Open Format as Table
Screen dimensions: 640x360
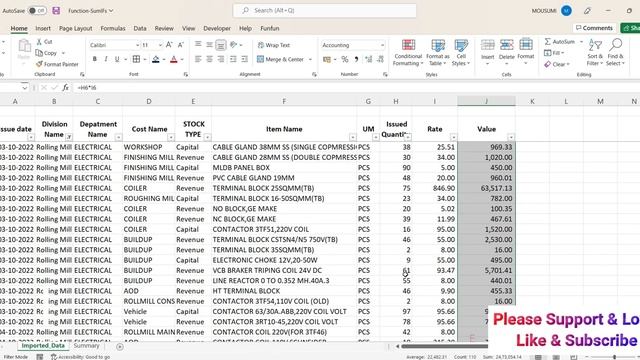(x=438, y=52)
